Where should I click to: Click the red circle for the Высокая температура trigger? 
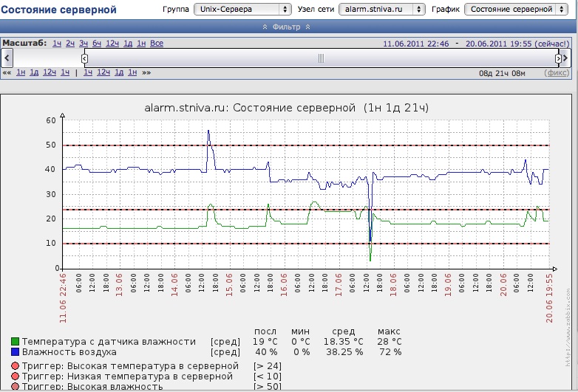click(15, 365)
